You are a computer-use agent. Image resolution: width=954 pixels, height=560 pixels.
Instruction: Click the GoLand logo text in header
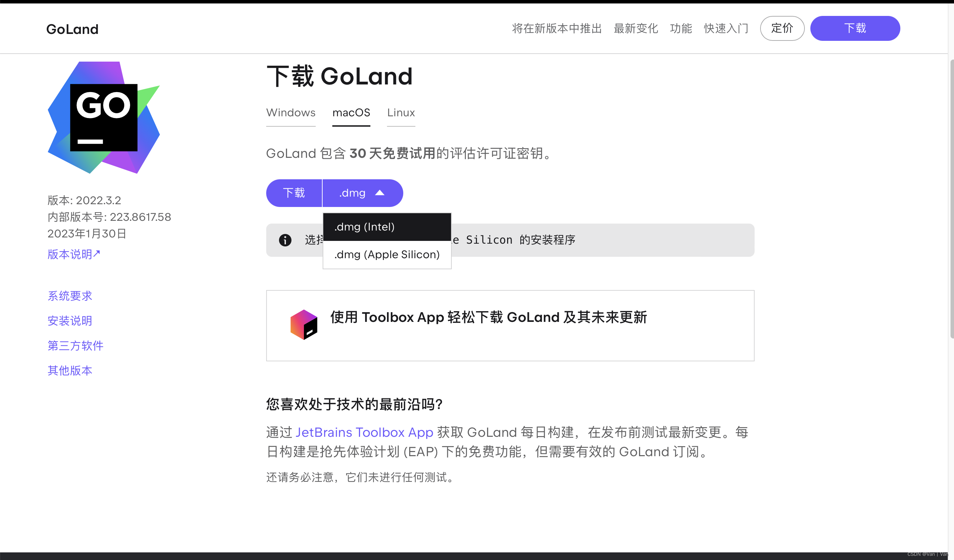point(72,29)
